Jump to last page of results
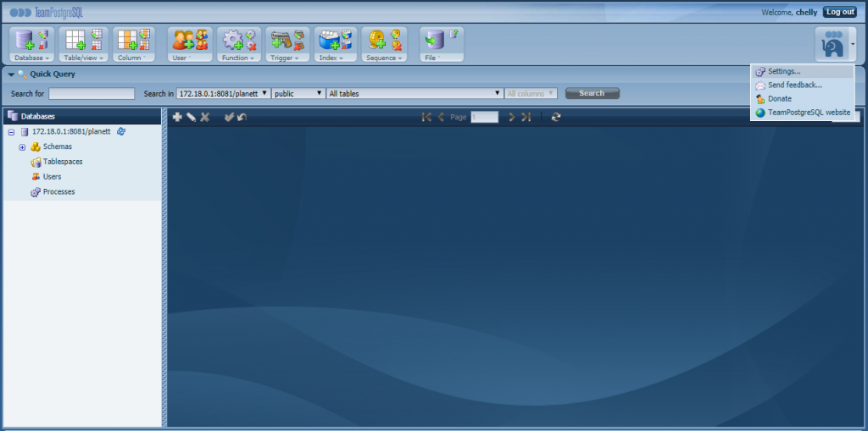 526,117
